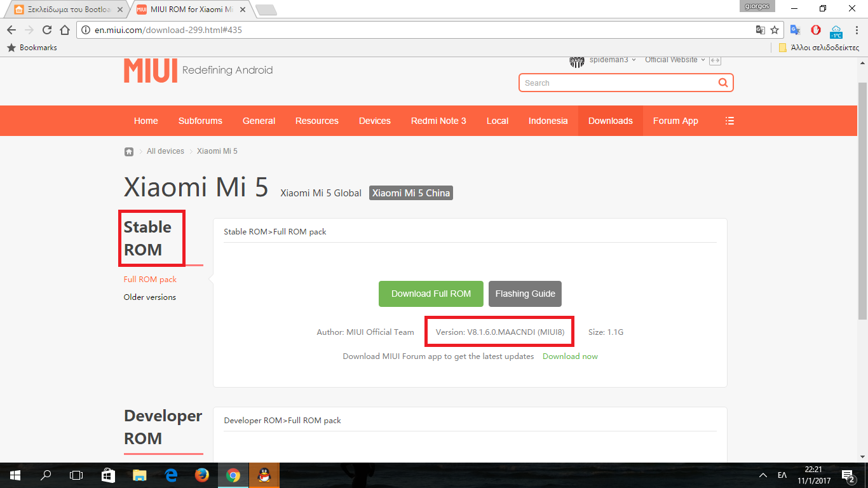
Task: Toggle the page width switch icon
Action: click(715, 60)
